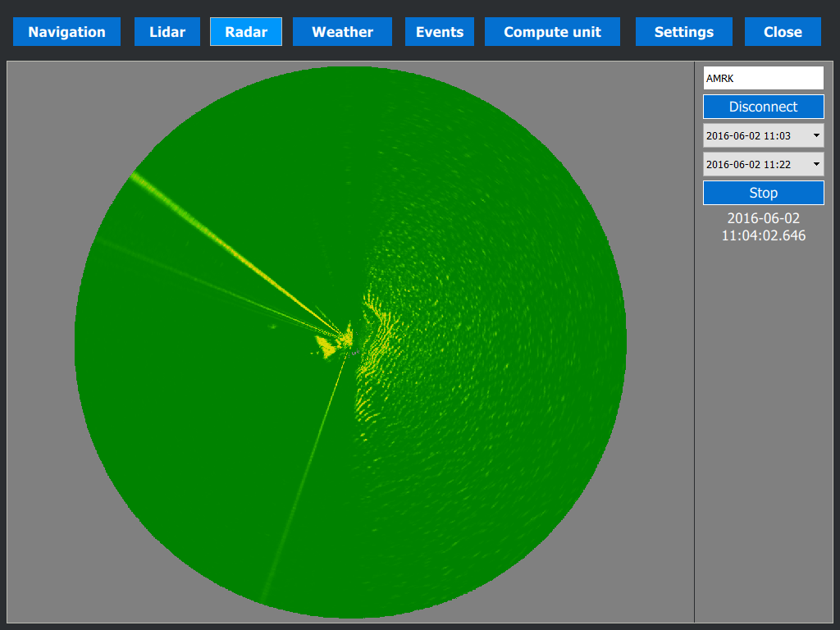Click the 11:04:02.646 timestamp text
Screen dimensions: 840x630
764,235
